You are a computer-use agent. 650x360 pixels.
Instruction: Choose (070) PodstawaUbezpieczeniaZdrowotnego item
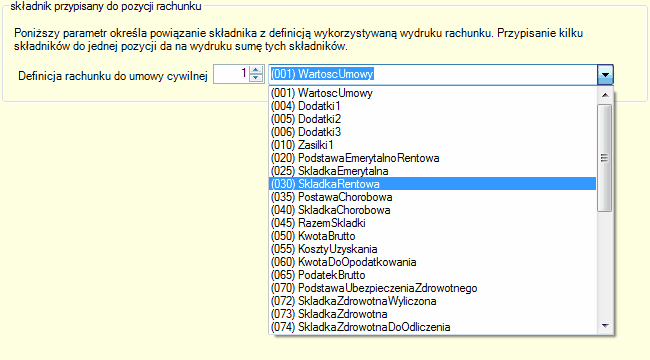pos(432,288)
